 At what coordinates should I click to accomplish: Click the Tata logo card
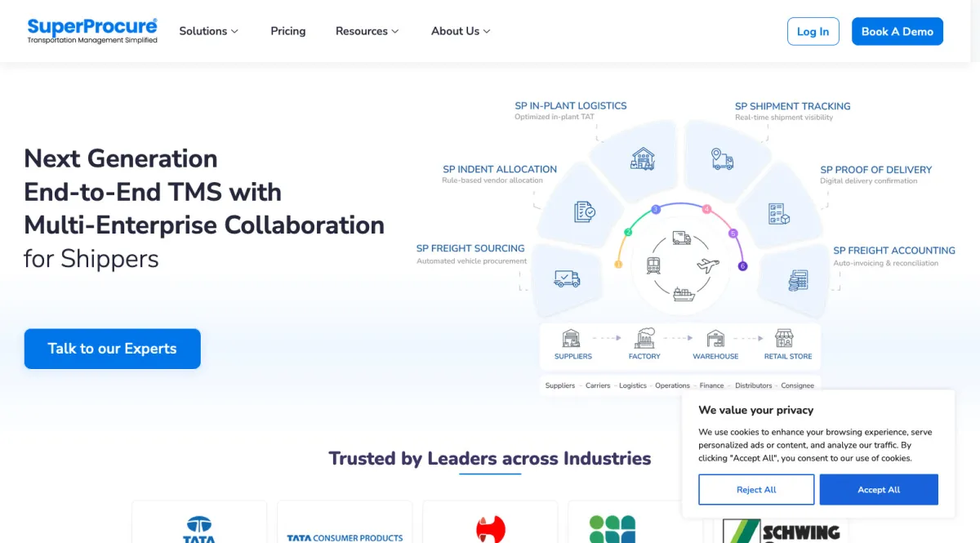coord(199,522)
